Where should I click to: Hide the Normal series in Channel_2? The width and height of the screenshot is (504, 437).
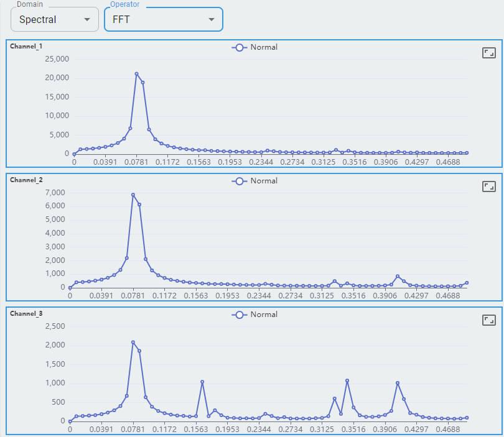click(x=254, y=181)
